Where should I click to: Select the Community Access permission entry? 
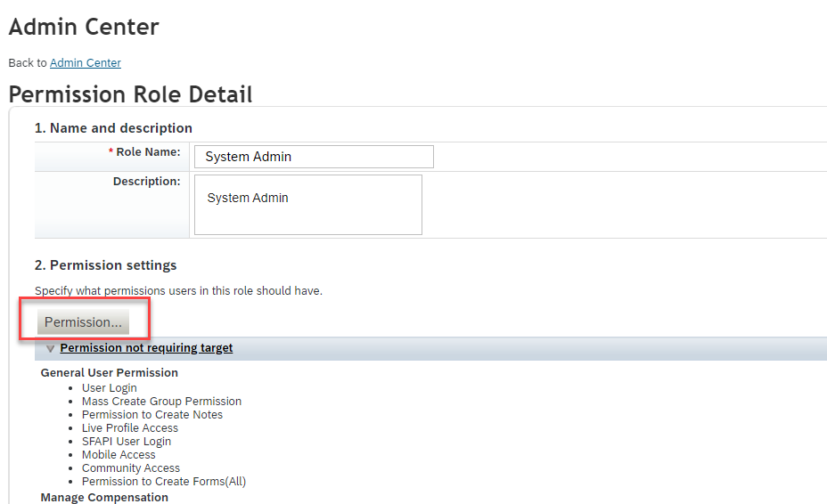[x=131, y=468]
